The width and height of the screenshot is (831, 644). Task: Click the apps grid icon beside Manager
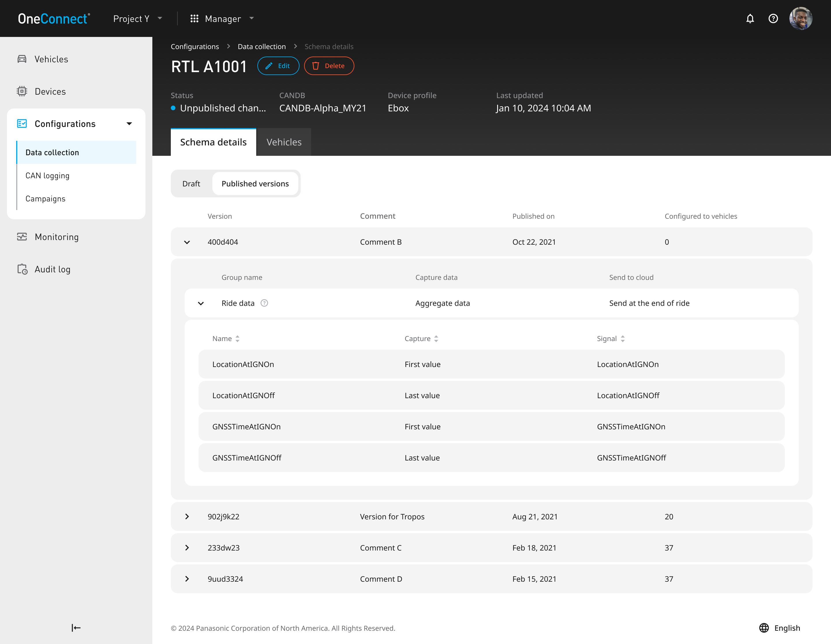(194, 19)
